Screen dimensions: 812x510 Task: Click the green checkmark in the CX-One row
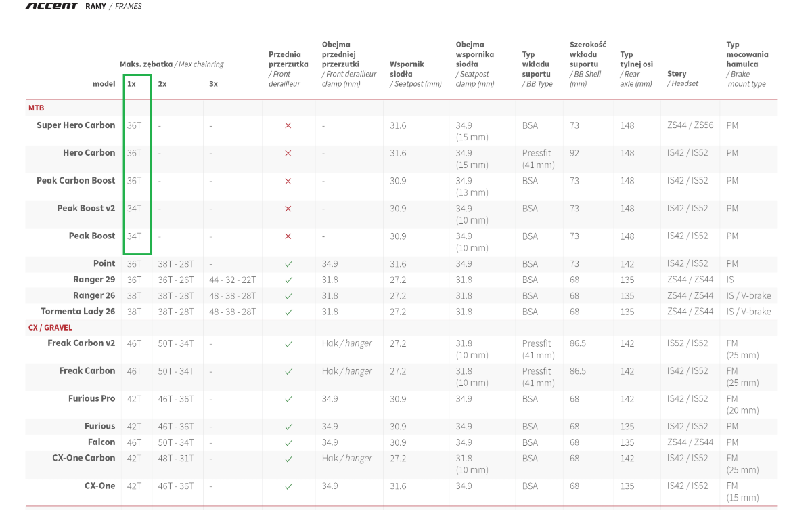[x=288, y=486]
